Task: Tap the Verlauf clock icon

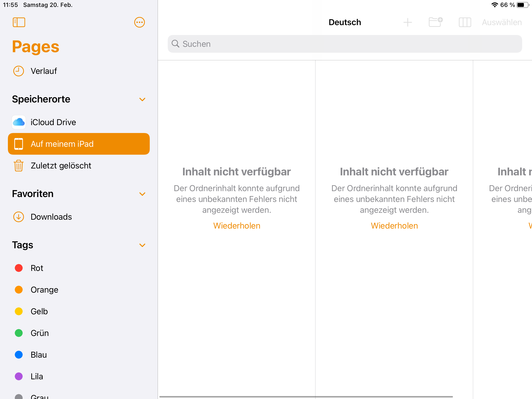Action: tap(18, 71)
